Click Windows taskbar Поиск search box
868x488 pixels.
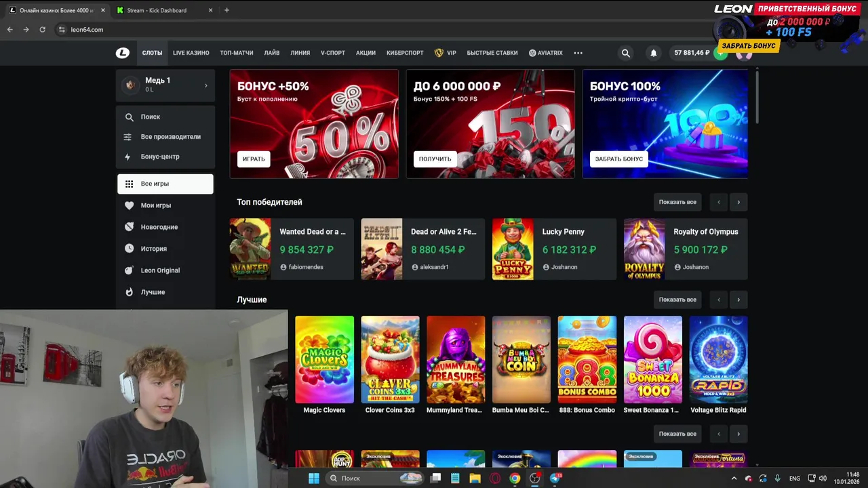[374, 479]
